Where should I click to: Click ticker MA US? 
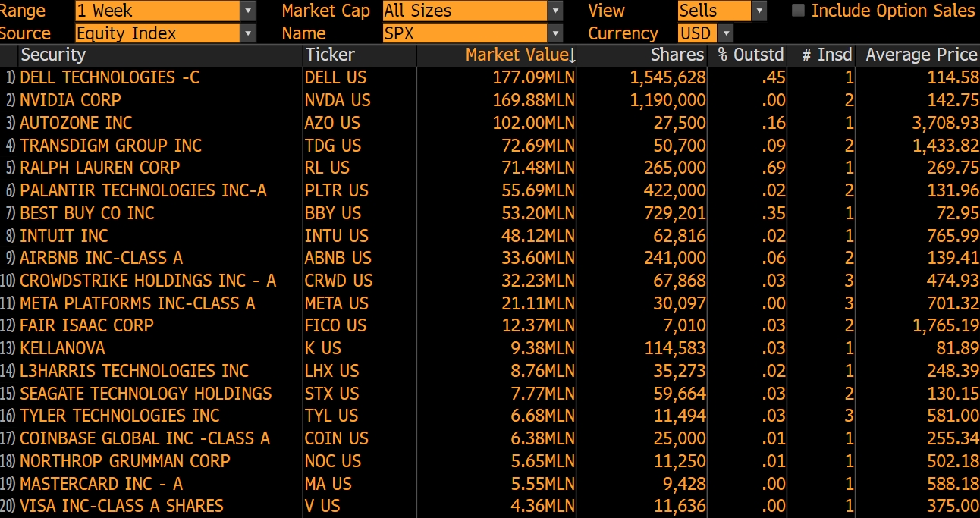click(328, 484)
